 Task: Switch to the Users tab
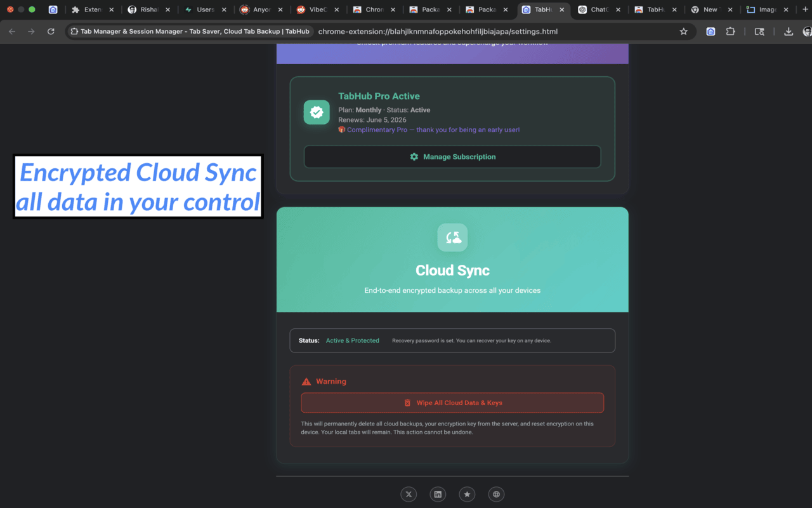tap(206, 10)
